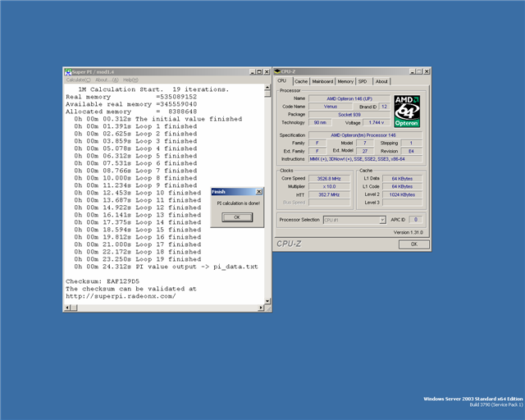Click the Super PI title bar icon

(x=68, y=71)
